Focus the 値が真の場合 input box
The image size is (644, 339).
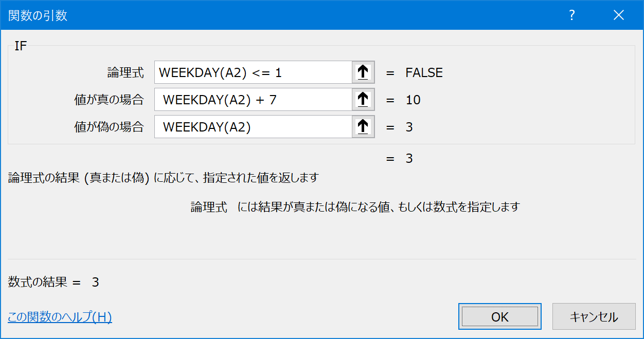point(253,100)
